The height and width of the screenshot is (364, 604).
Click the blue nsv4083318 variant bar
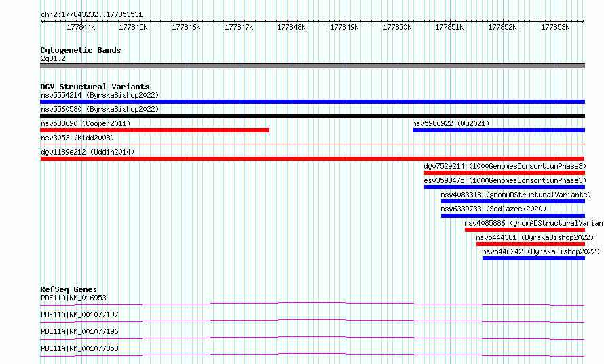pos(513,201)
